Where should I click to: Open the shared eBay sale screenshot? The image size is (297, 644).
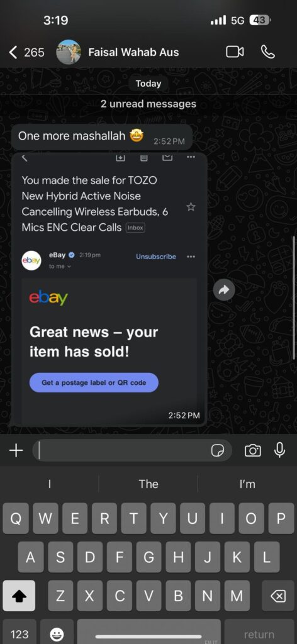pos(109,289)
